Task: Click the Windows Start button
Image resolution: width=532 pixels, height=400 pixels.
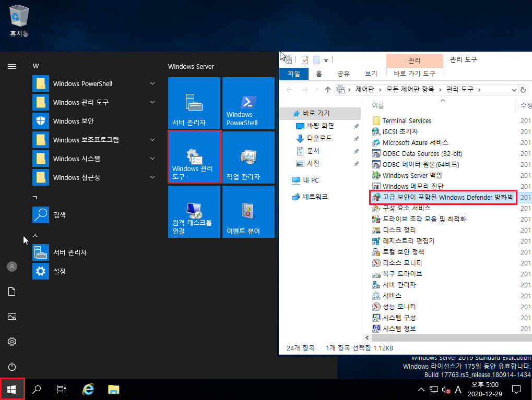Action: (12, 390)
